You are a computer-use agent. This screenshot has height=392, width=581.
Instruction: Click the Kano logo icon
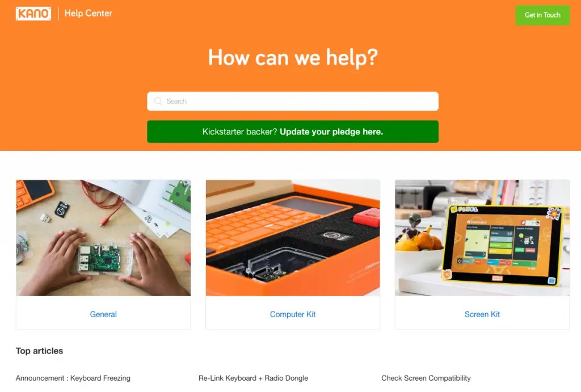pos(33,14)
